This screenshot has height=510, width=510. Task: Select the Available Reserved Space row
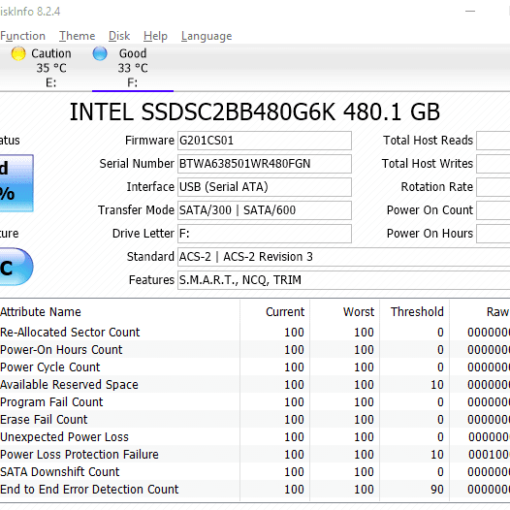(x=255, y=385)
